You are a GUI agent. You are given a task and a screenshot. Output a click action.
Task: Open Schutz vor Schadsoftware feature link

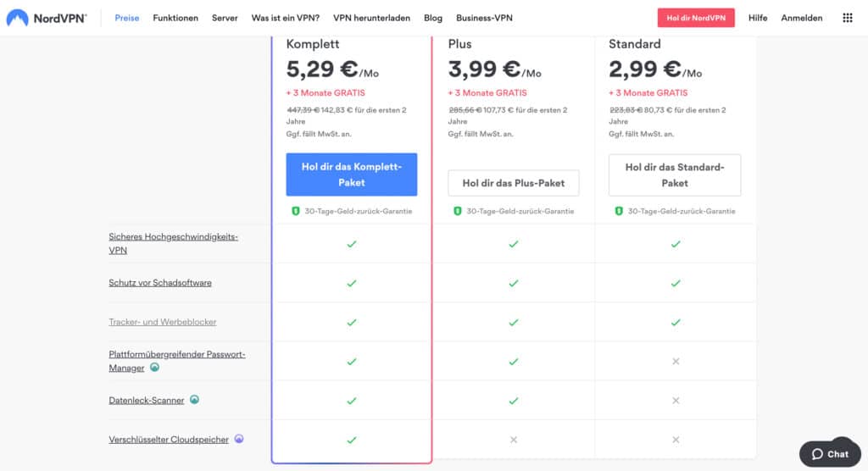coord(160,283)
